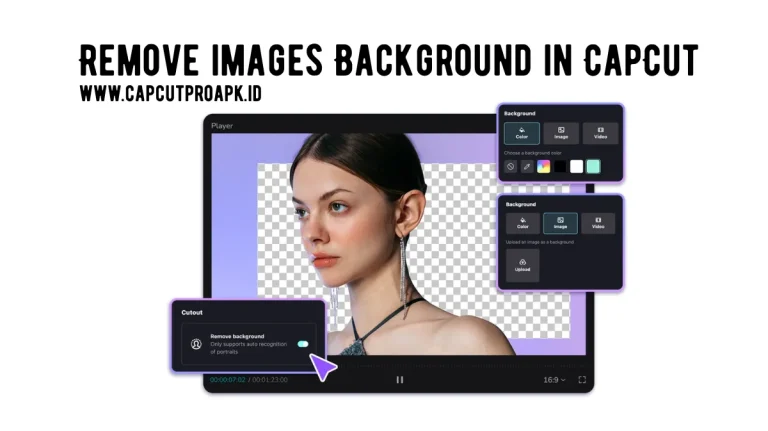Click the Upload image button
The image size is (768, 431).
click(x=522, y=265)
